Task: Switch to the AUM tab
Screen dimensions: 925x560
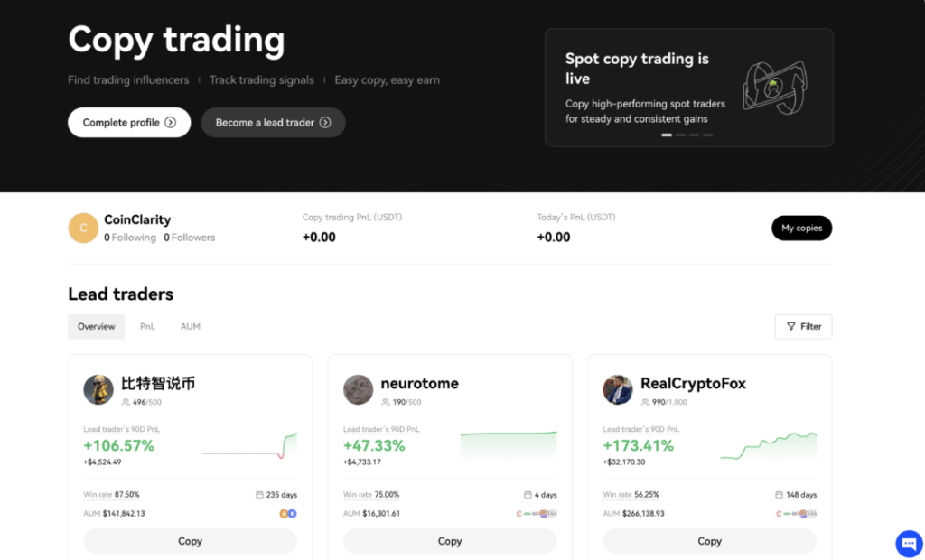Action: click(x=190, y=326)
